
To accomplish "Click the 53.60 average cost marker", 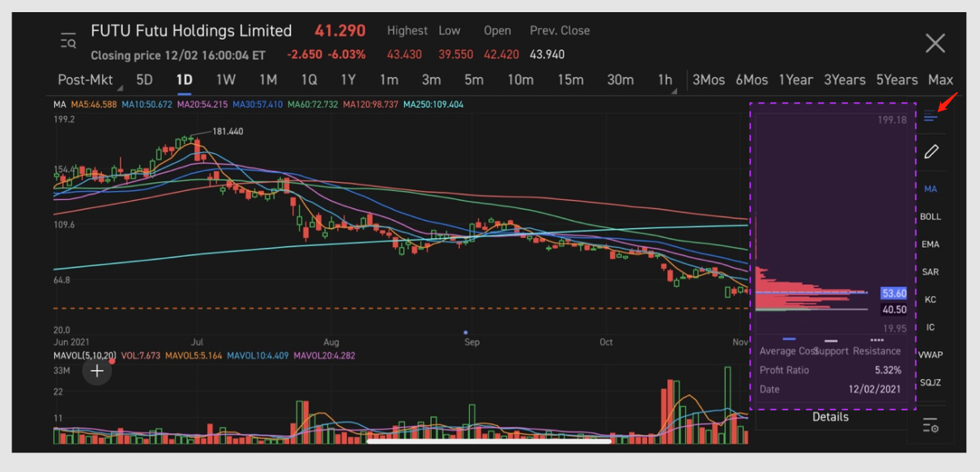I will click(894, 293).
